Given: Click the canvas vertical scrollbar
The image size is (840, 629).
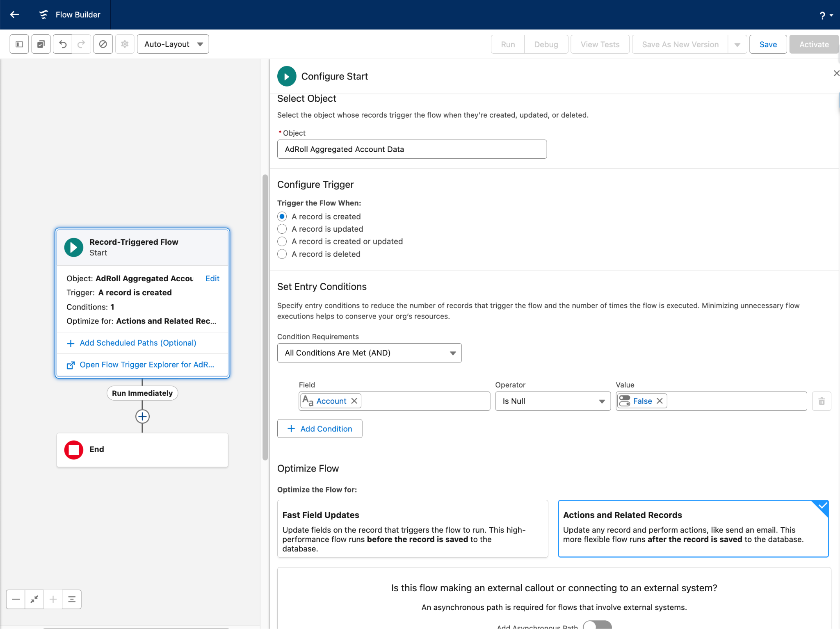Looking at the screenshot, I should pyautogui.click(x=265, y=317).
